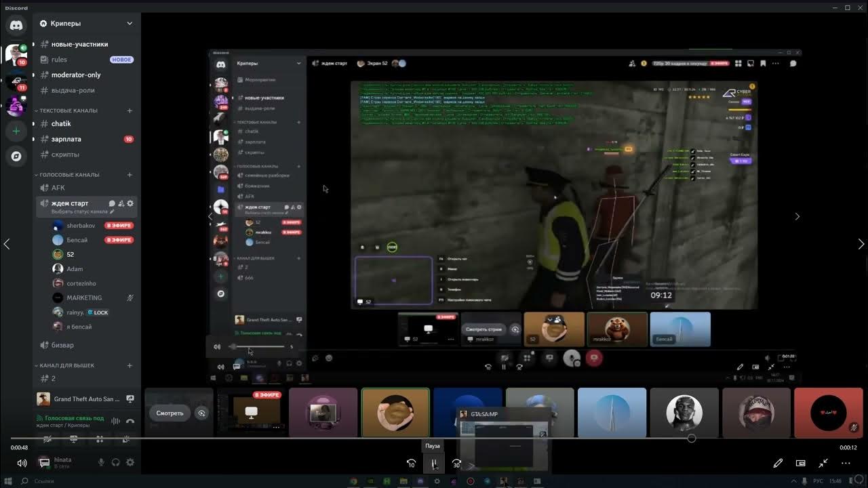Image resolution: width=868 pixels, height=488 pixels.
Task: Rewind the video 10 seconds
Action: click(x=411, y=464)
